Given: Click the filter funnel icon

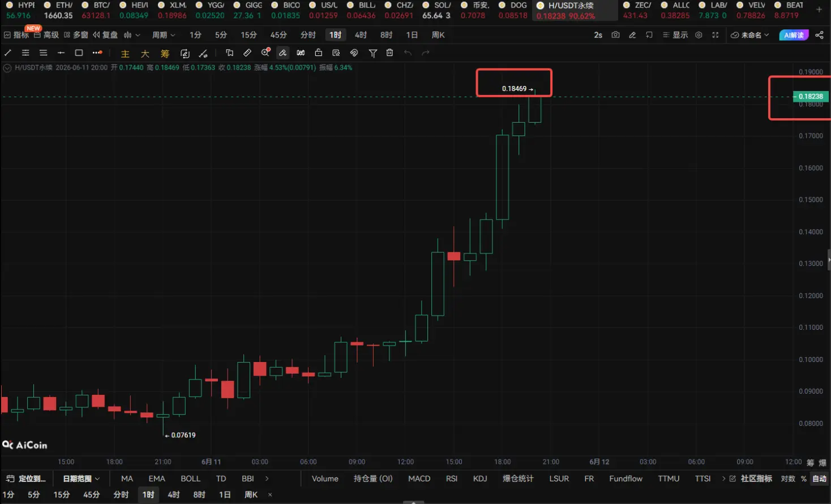Looking at the screenshot, I should point(372,53).
